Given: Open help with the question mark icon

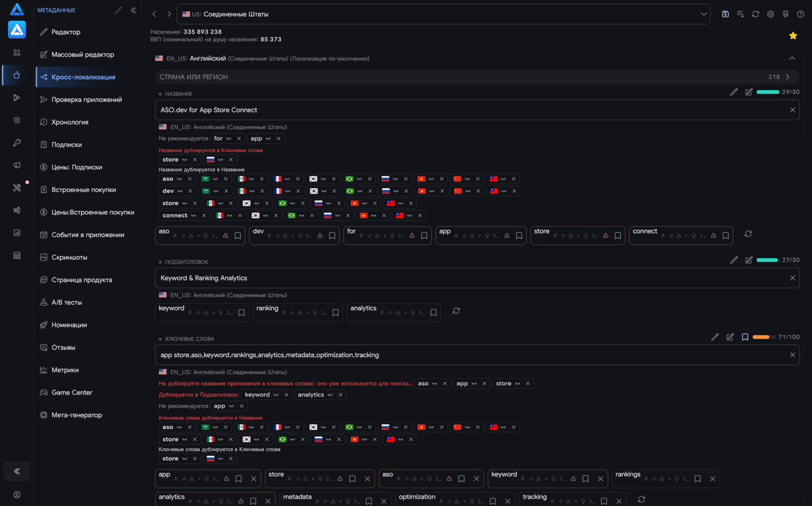Looking at the screenshot, I should [x=801, y=14].
